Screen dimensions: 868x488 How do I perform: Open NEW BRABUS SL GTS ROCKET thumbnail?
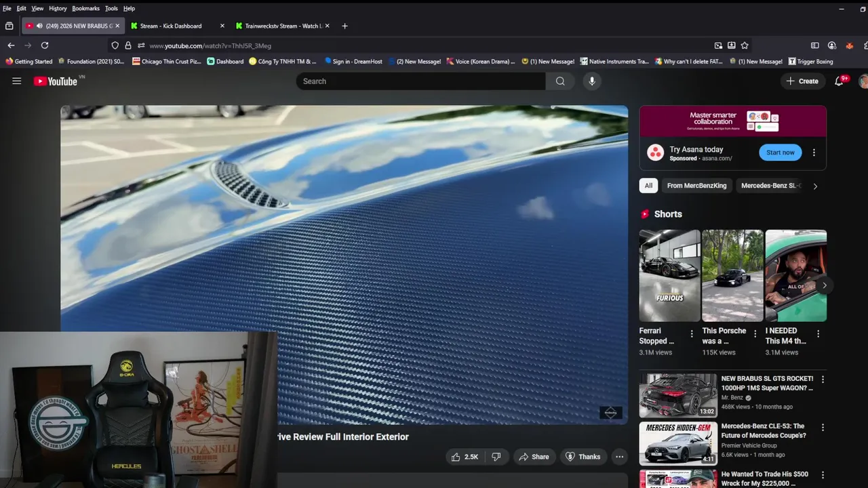[678, 395]
